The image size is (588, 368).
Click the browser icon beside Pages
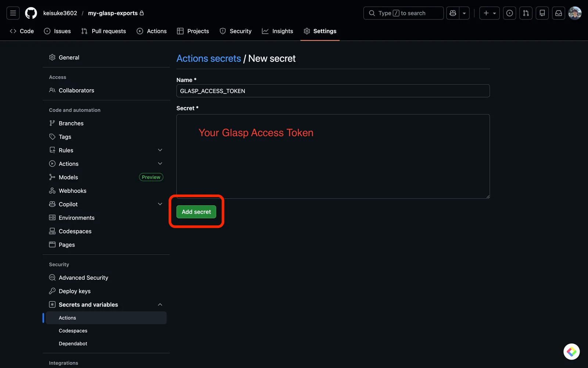coord(52,245)
